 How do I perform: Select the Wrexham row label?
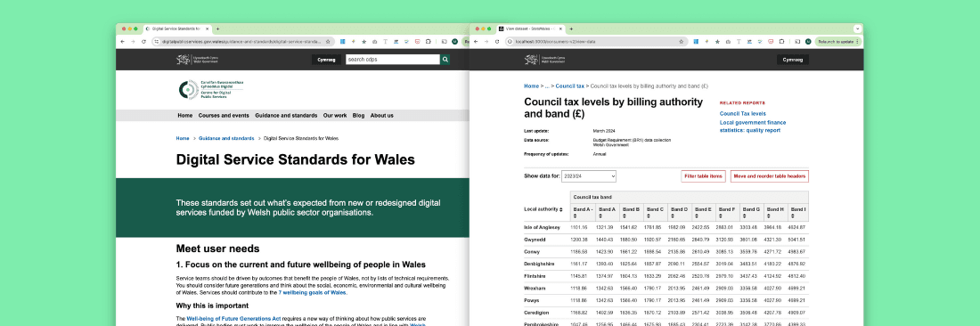click(535, 288)
